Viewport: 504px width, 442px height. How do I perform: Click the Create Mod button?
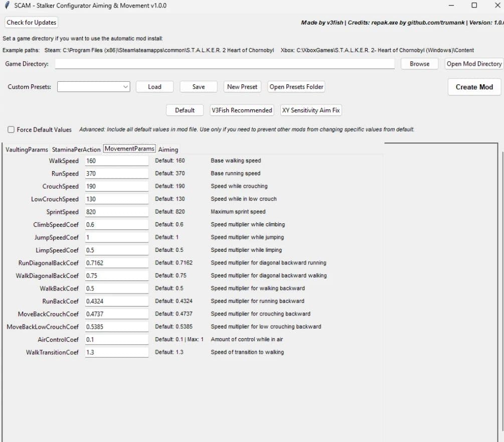coord(474,87)
